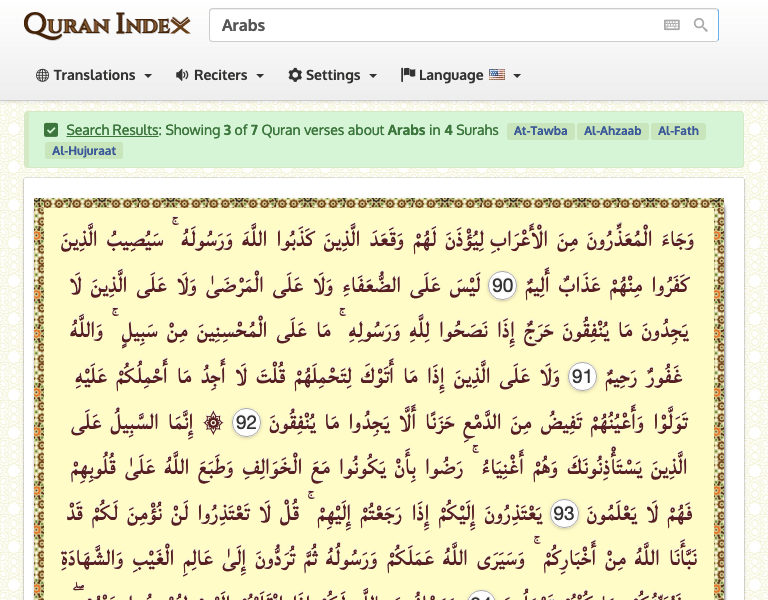The height and width of the screenshot is (600, 768).
Task: Expand the Translations dropdown
Action: pyautogui.click(x=94, y=75)
